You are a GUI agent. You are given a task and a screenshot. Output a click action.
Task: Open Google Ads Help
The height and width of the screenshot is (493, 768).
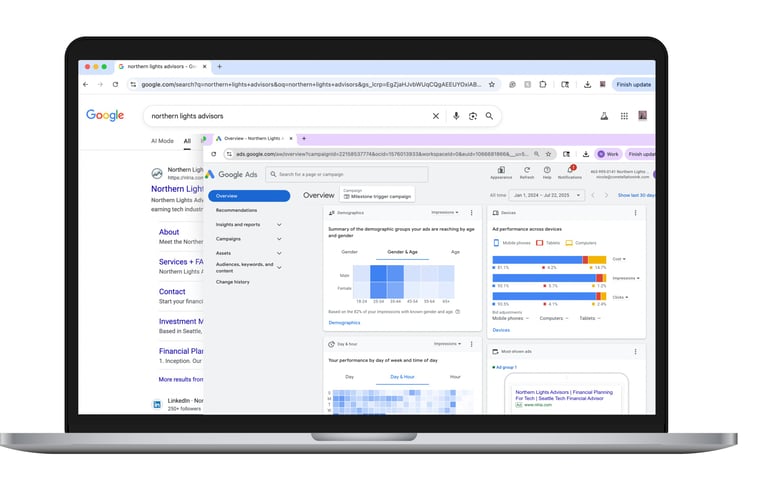click(x=547, y=172)
